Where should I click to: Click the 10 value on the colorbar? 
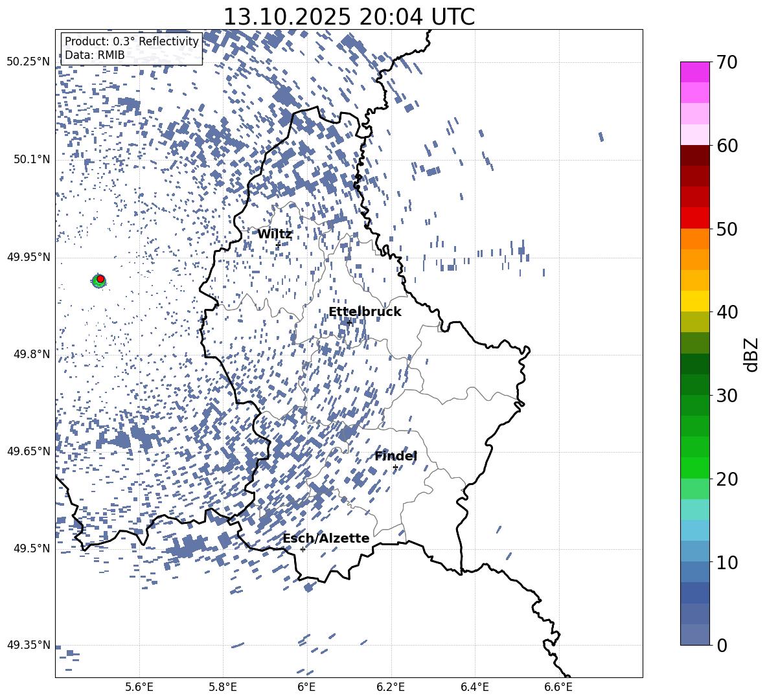[x=727, y=562]
